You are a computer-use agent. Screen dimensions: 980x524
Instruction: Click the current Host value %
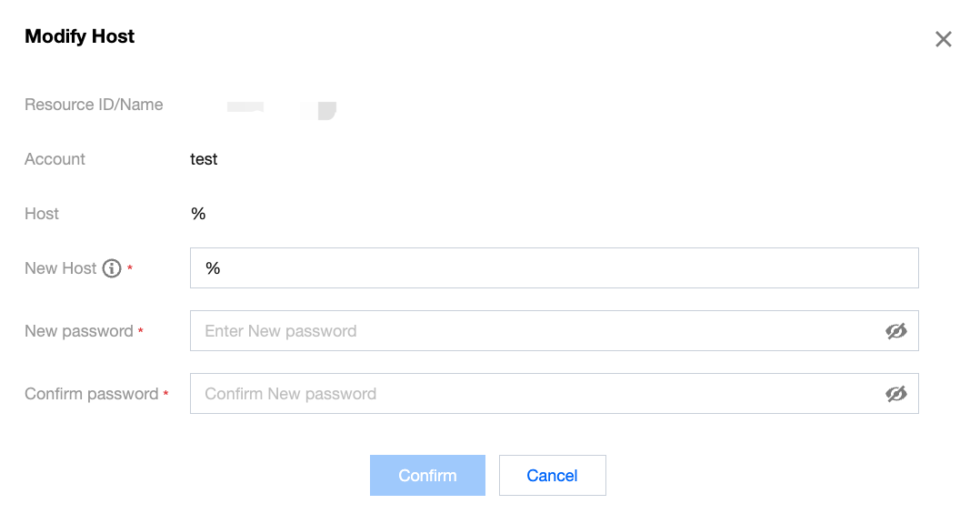coord(198,214)
